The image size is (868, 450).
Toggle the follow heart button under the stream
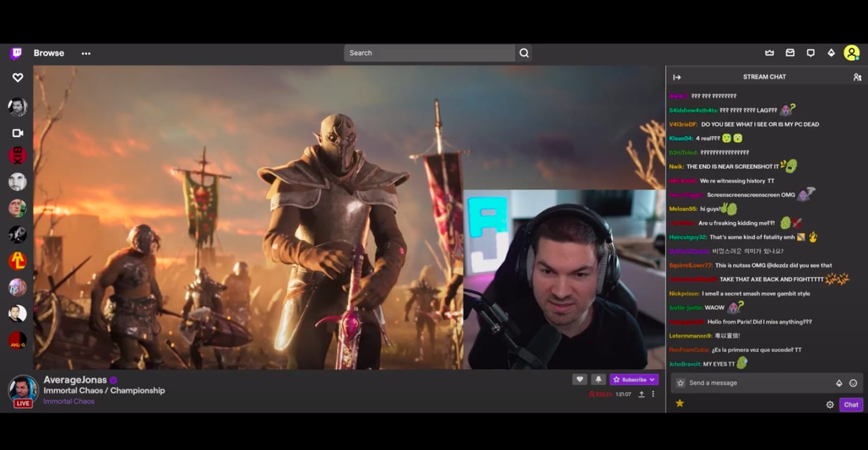click(x=580, y=380)
